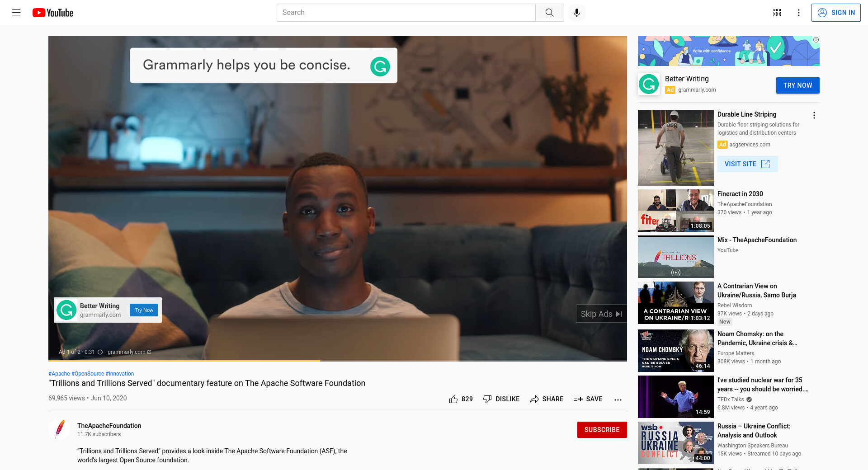SUBSCRIBE to TheApacheFoundation
Screen dimensions: 868x470
coord(602,430)
